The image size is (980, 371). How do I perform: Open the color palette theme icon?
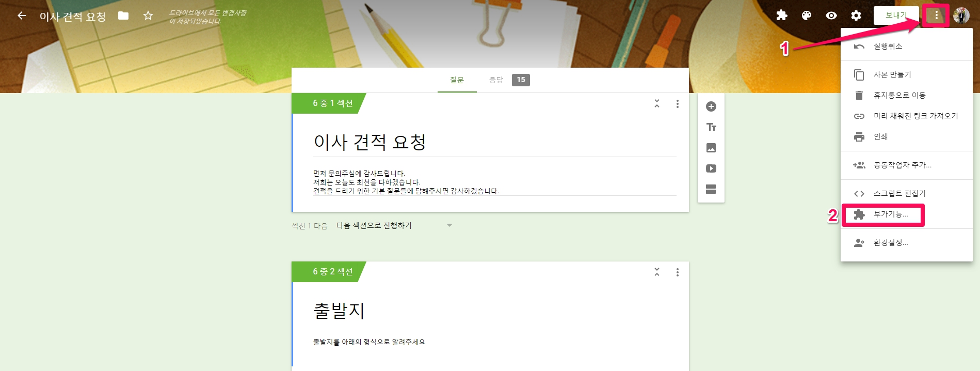(x=807, y=16)
